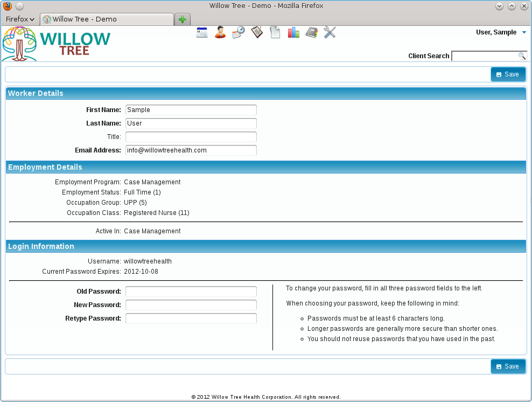
Task: Click the Registered Nurse (11) value
Action: [x=156, y=213]
